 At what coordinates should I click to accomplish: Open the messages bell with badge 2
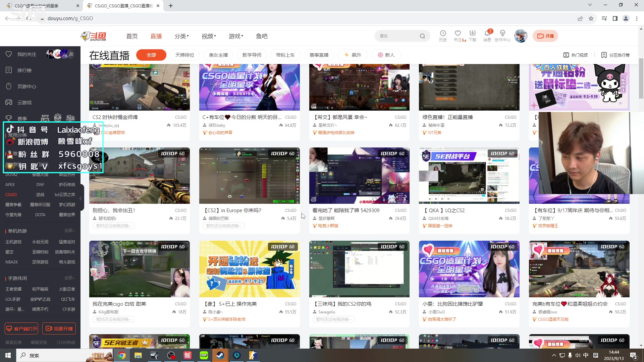[487, 33]
